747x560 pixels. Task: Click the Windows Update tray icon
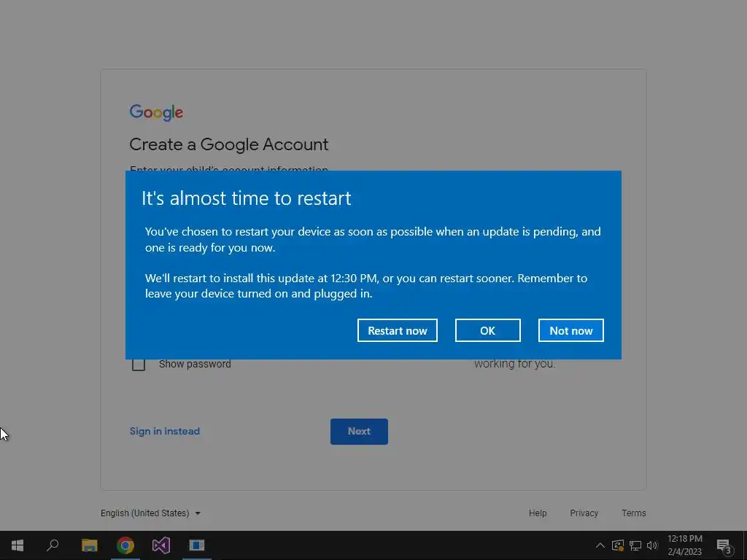coord(617,545)
